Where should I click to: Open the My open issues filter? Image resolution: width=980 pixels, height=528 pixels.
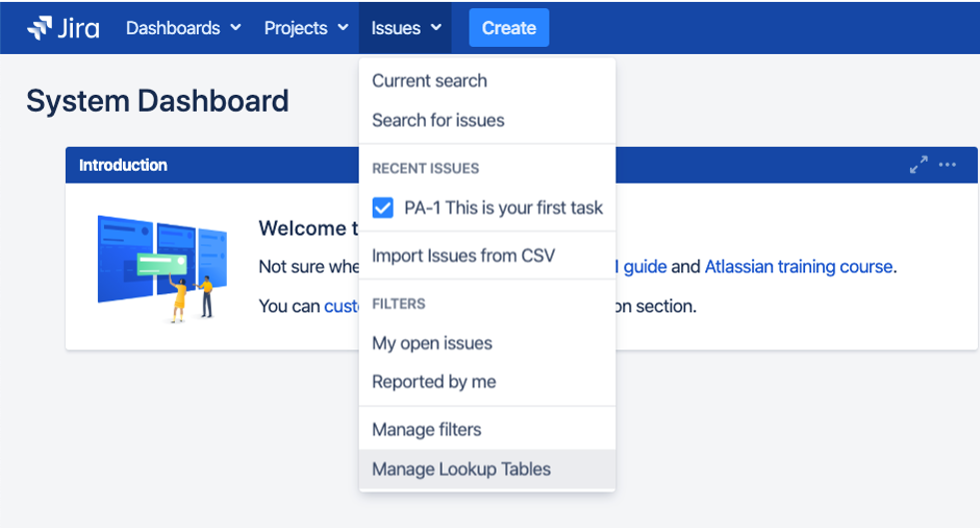tap(432, 343)
